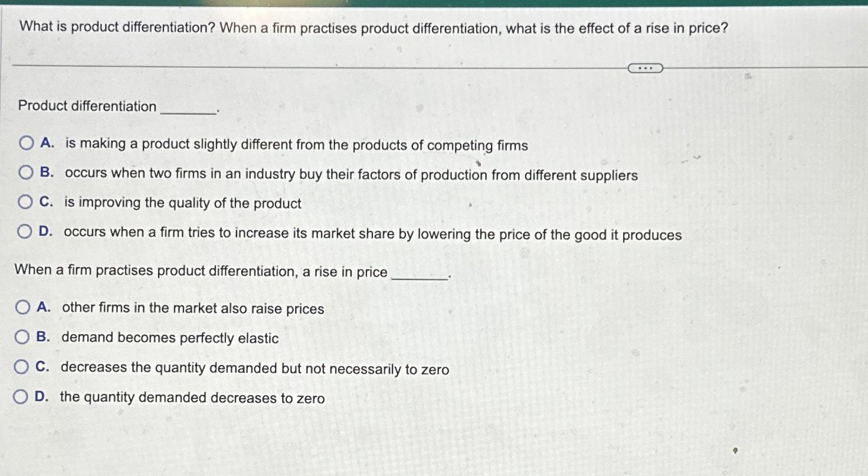Select answer A: making a product slightly different
The height and width of the screenshot is (476, 868).
coord(25,144)
